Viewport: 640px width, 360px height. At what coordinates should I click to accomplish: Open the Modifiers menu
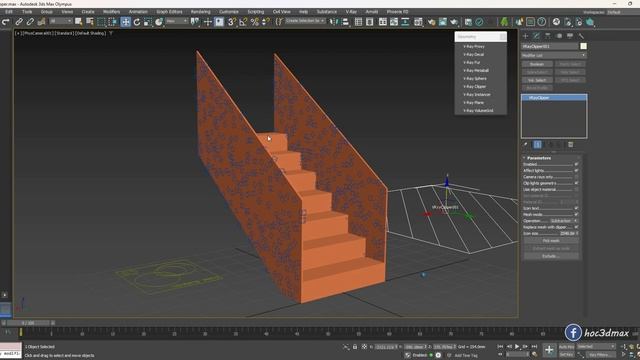click(111, 12)
